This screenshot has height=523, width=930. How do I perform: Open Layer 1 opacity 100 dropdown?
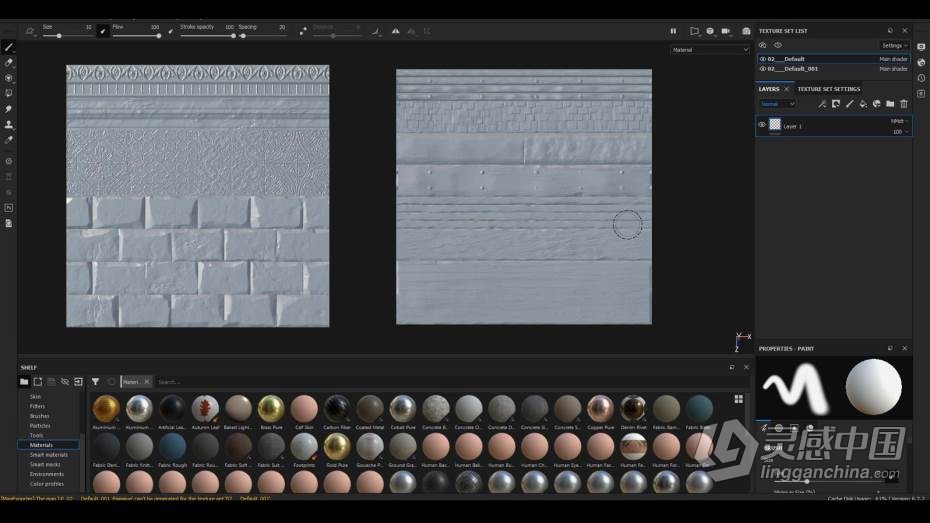[x=900, y=132]
